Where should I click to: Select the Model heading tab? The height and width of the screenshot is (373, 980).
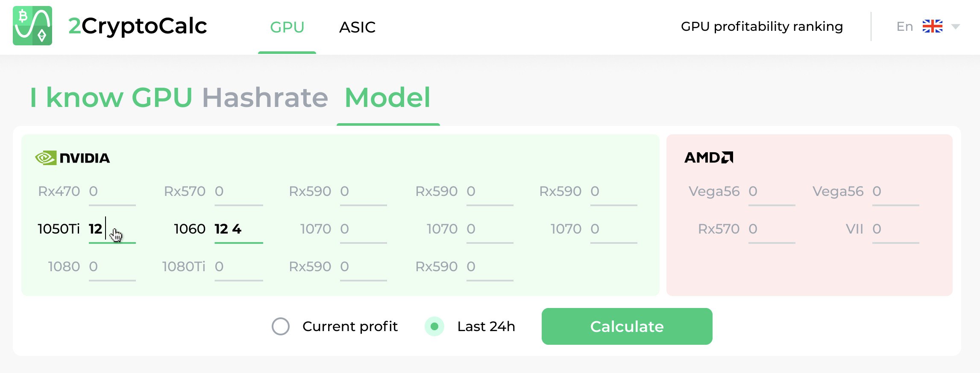click(387, 98)
